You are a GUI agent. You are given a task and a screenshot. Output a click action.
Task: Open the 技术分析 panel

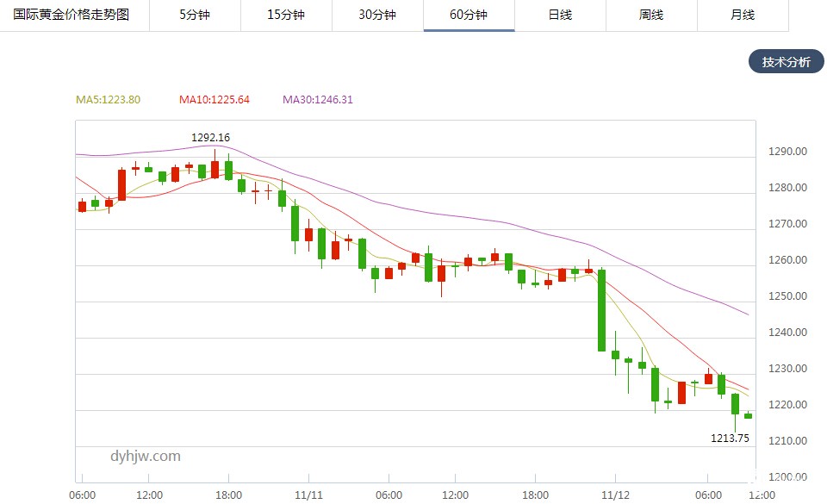786,62
